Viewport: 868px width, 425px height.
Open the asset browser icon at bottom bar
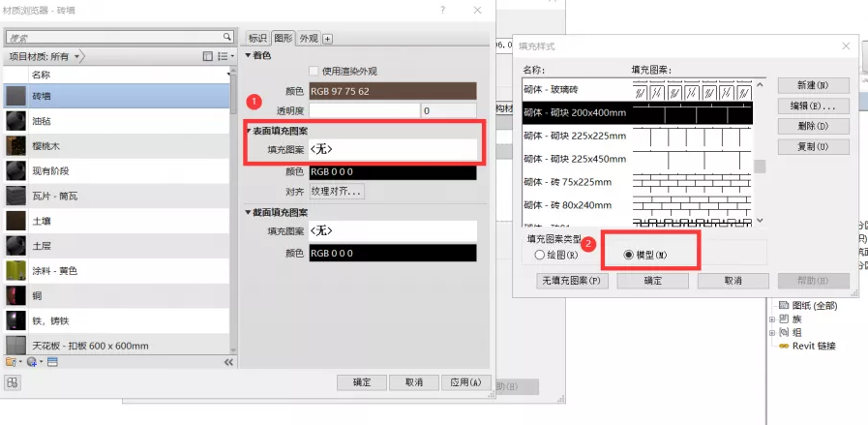coord(52,362)
